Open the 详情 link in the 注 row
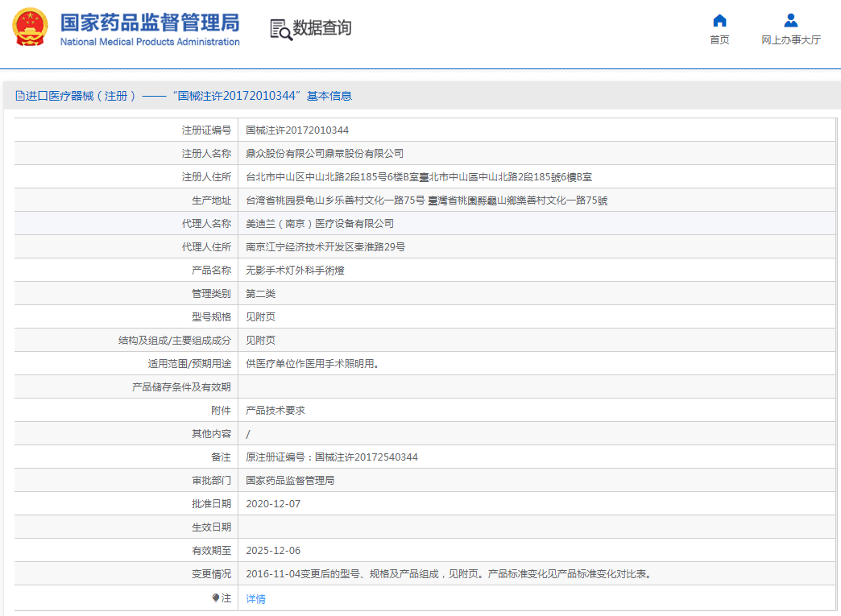This screenshot has width=841, height=616. point(255,599)
